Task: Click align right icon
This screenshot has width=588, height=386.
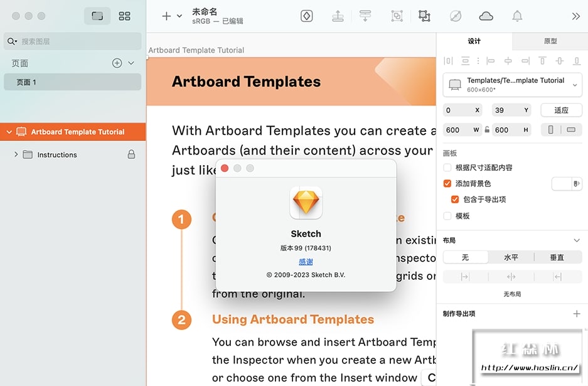Action: pos(525,61)
